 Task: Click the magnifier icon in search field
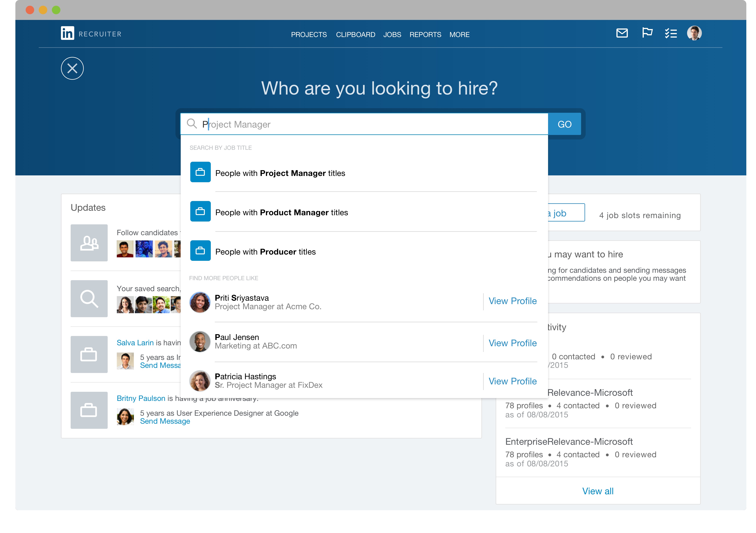click(x=192, y=124)
